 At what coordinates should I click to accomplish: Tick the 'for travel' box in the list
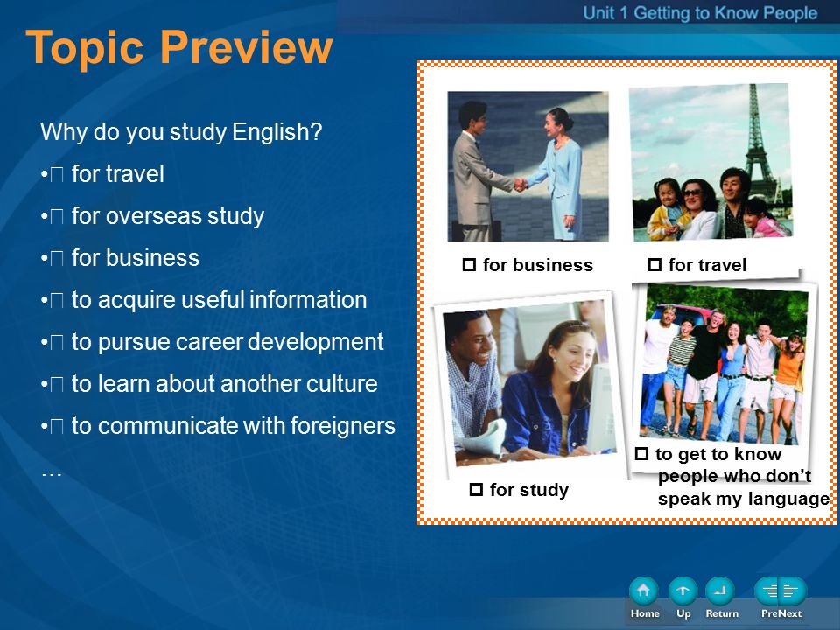pyautogui.click(x=57, y=175)
